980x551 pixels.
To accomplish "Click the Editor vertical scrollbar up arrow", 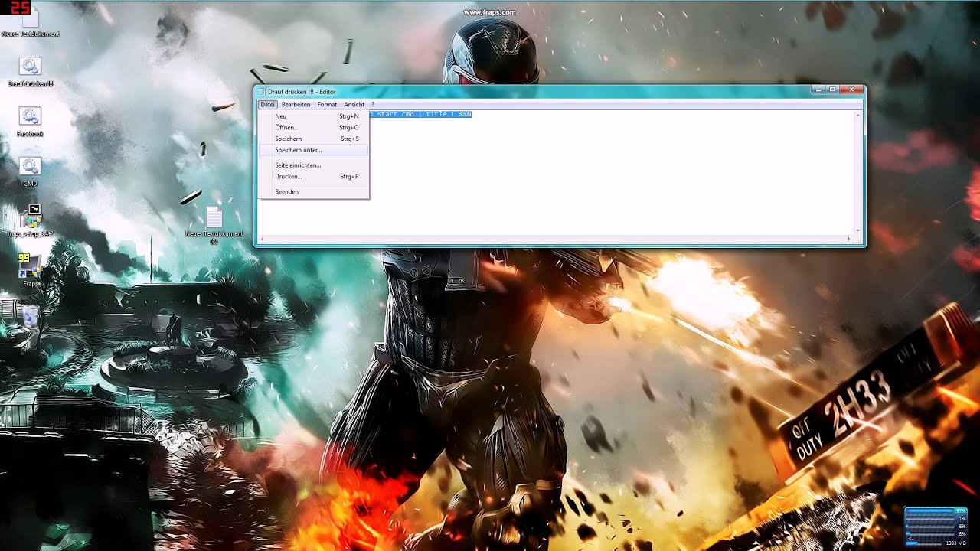I will click(x=858, y=115).
